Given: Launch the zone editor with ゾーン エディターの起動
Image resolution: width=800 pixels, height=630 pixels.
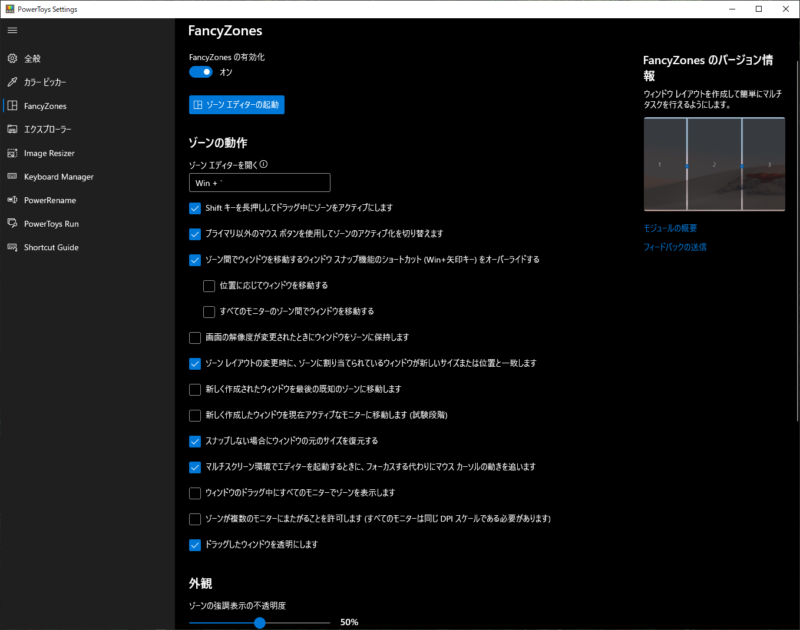Looking at the screenshot, I should [x=237, y=105].
